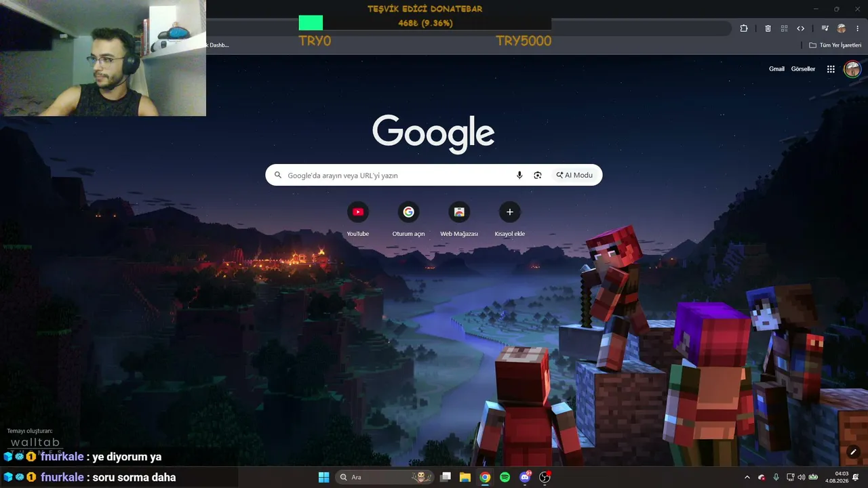Open OBS Studio from the taskbar

pos(545,477)
